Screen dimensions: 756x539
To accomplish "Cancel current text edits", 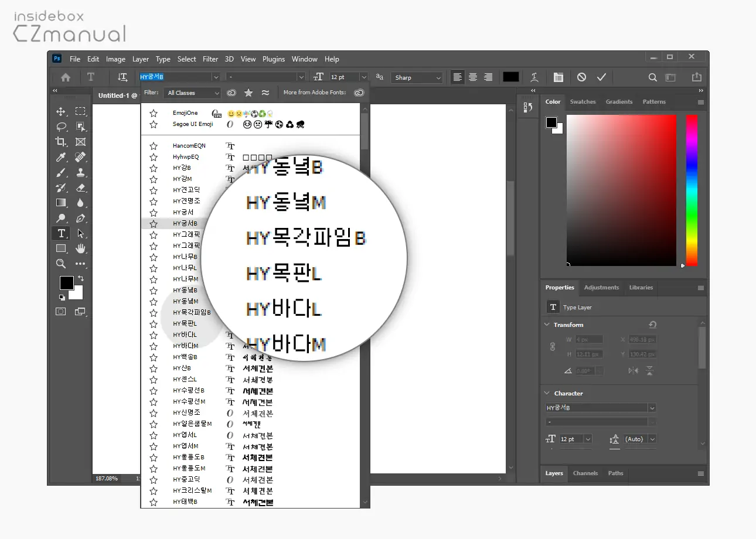I will coord(581,77).
